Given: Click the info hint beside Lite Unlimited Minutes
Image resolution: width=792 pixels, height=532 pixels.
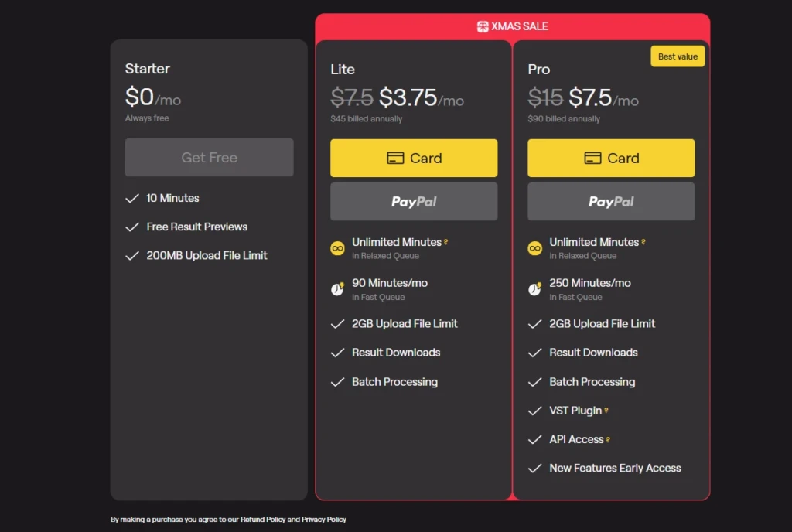Looking at the screenshot, I should click(x=446, y=242).
